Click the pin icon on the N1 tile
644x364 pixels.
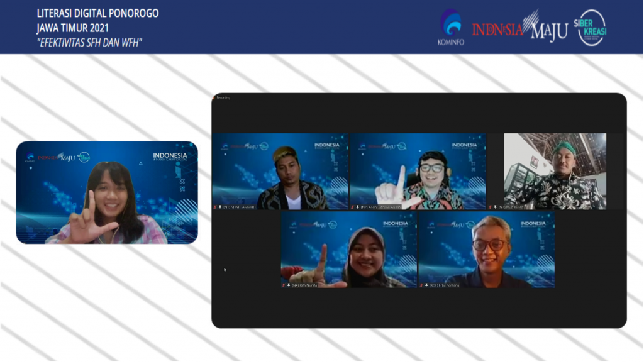(x=220, y=207)
